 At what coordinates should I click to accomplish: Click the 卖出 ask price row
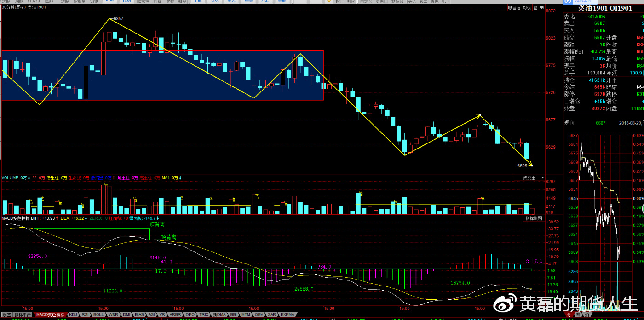(604, 23)
